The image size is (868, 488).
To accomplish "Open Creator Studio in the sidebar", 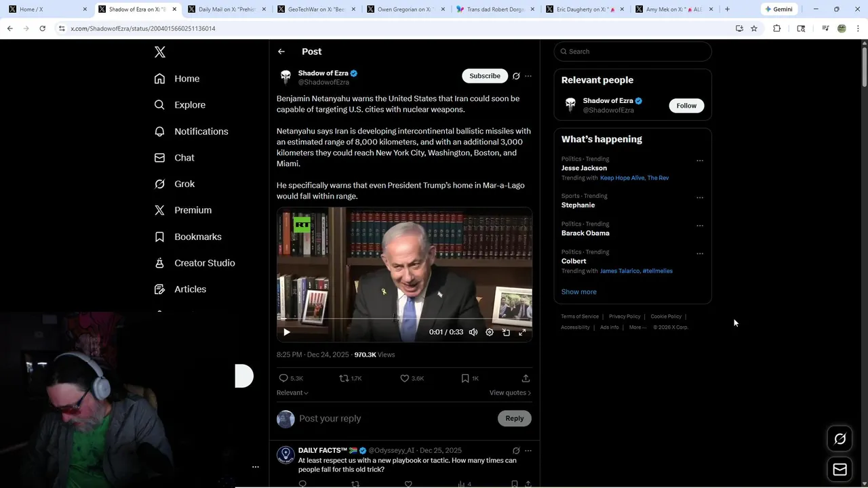I will point(195,263).
